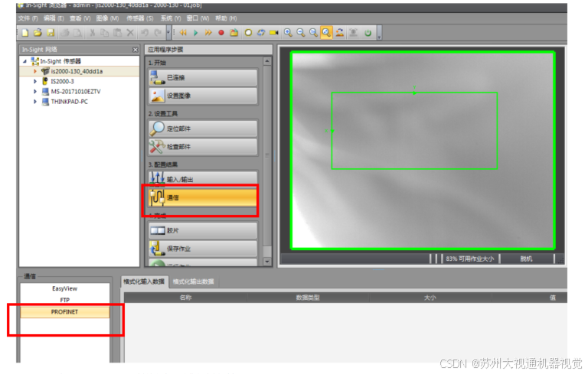Click the 保存作业 step button

[203, 249]
